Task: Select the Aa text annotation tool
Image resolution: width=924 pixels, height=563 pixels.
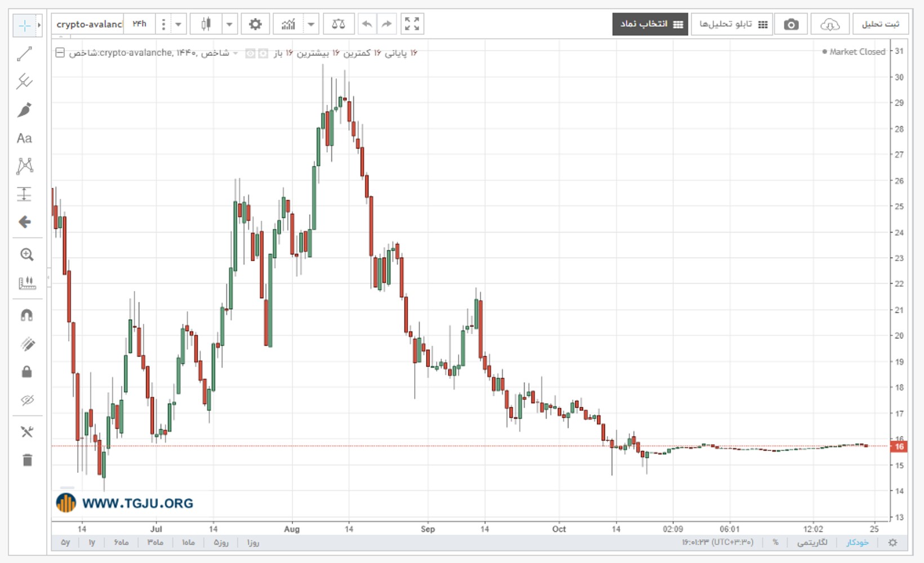Action: (x=24, y=138)
